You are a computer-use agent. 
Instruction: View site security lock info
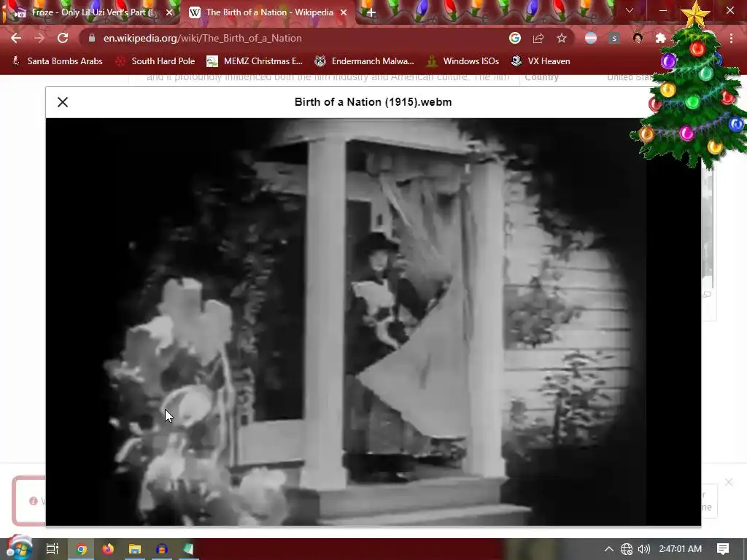[x=92, y=38]
